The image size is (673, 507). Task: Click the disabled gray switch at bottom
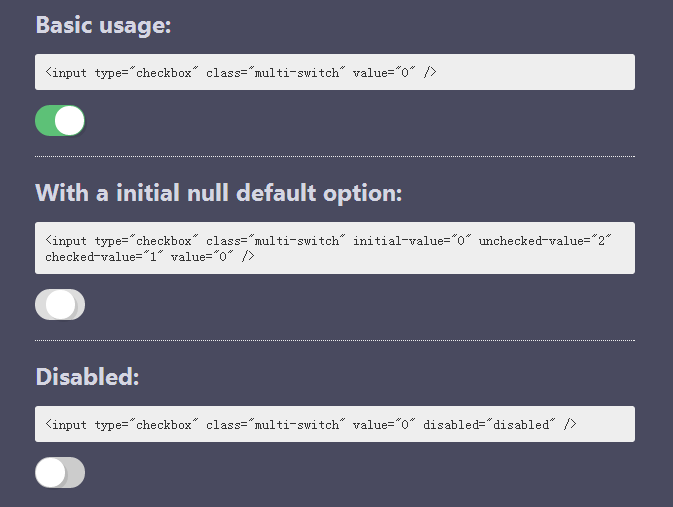tap(60, 472)
